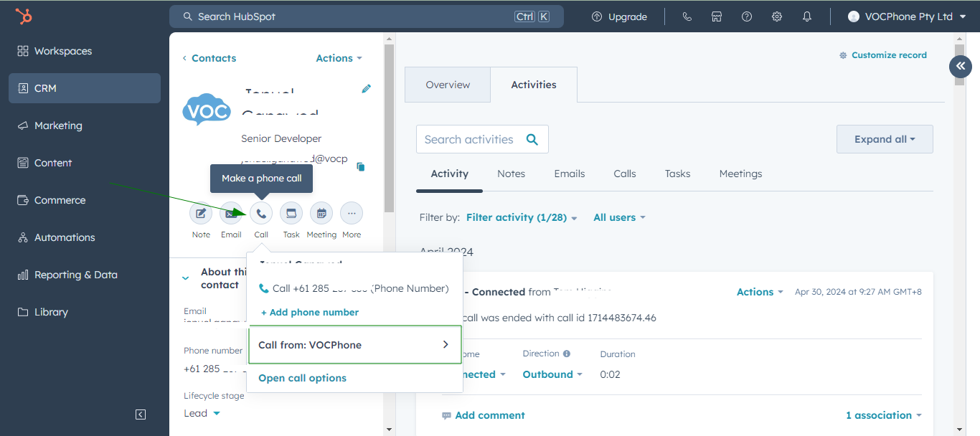Open the Meeting scheduling icon
Viewport: 980px width, 436px height.
pos(321,213)
